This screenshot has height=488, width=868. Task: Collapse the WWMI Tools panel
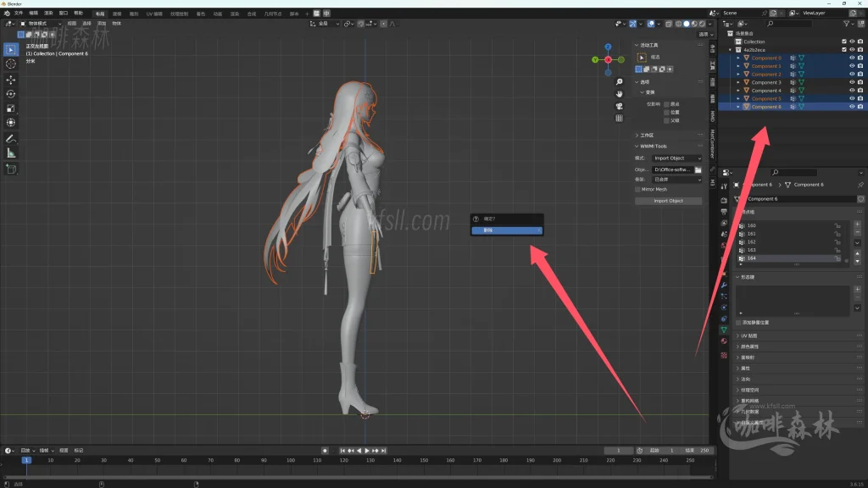pos(637,146)
